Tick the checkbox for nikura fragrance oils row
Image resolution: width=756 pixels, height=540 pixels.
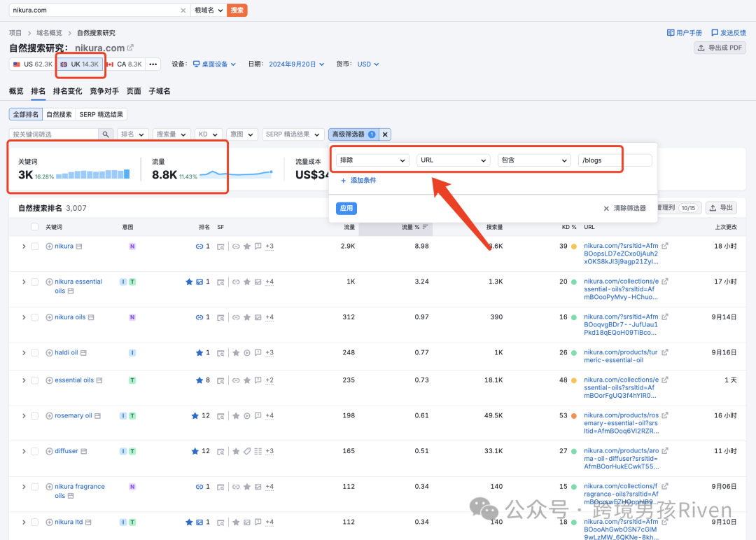pos(35,487)
